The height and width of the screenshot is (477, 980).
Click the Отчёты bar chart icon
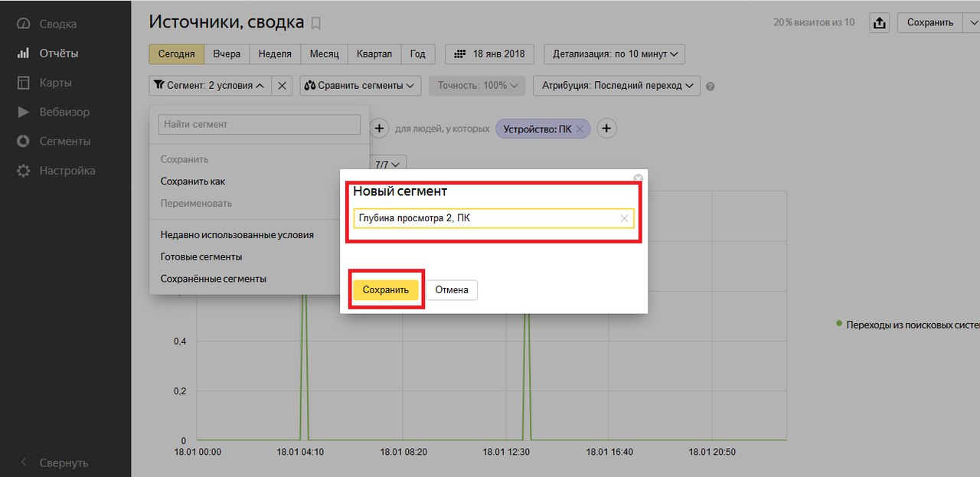click(24, 54)
